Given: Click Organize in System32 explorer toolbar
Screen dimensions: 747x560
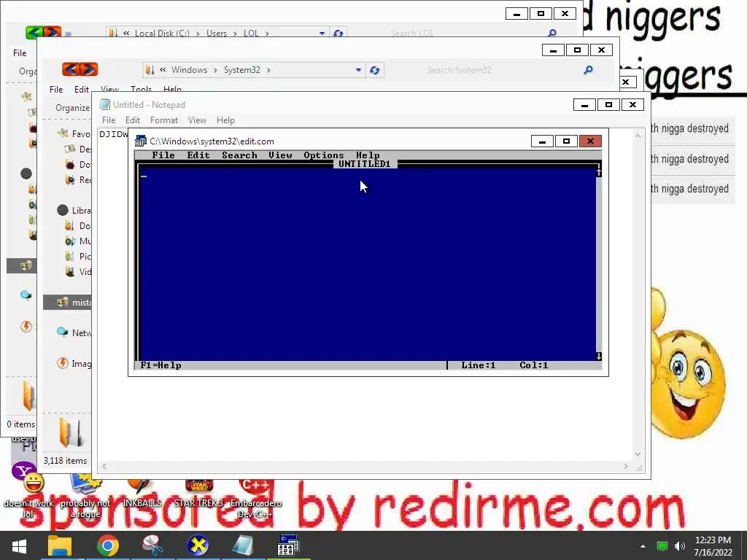Looking at the screenshot, I should coord(72,108).
